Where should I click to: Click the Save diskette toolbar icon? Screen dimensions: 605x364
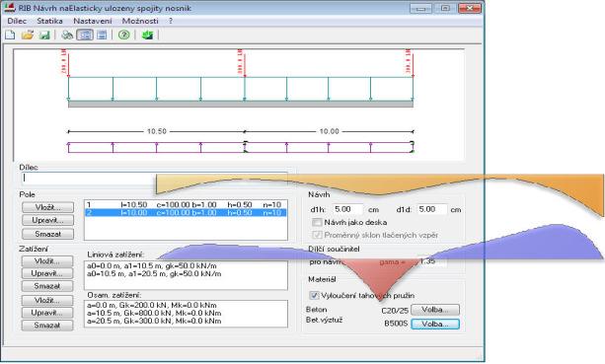click(x=44, y=36)
